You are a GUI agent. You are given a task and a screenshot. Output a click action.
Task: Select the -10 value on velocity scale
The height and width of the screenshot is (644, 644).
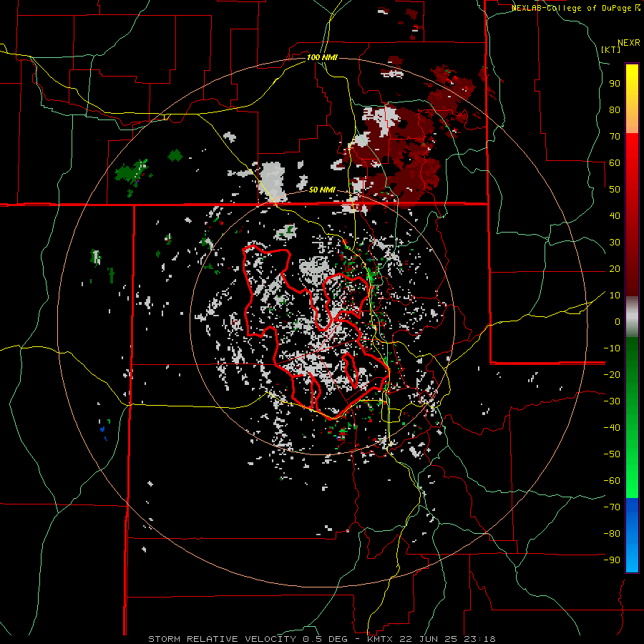612,348
